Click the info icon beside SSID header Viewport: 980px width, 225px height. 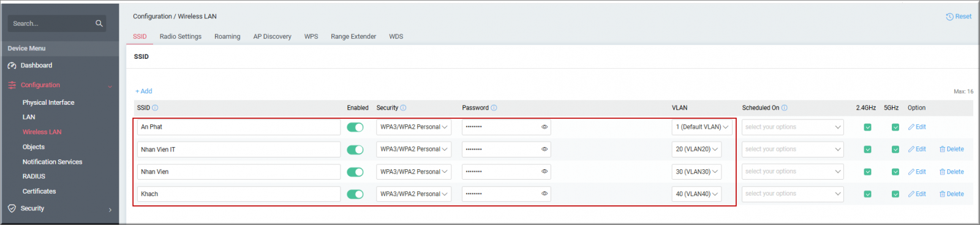[155, 108]
